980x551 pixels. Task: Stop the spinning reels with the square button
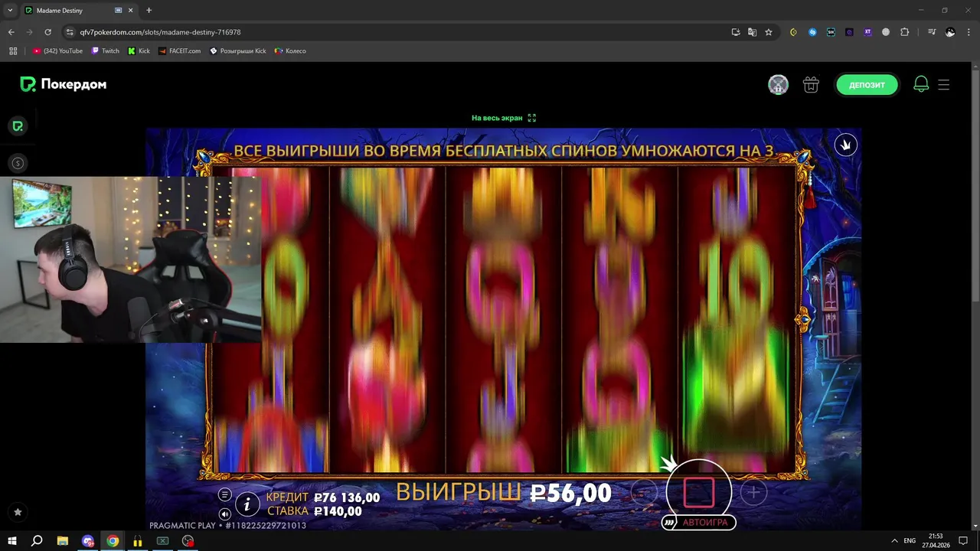coord(698,493)
